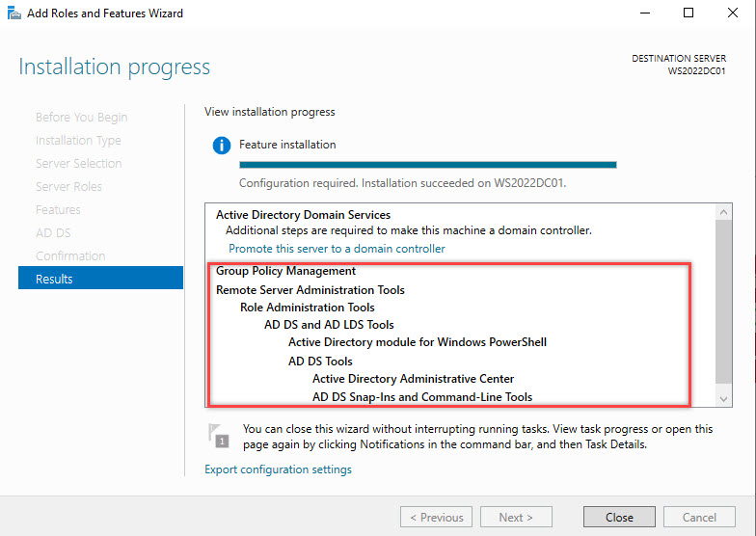The width and height of the screenshot is (756, 536).
Task: Select the Confirmation step in the sidebar
Action: coord(70,256)
